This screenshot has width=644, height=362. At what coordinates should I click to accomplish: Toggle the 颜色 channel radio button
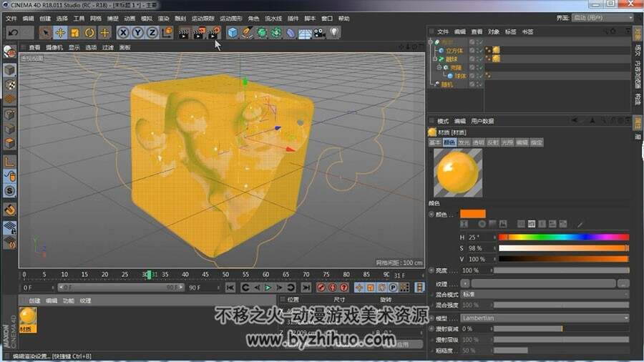click(431, 214)
